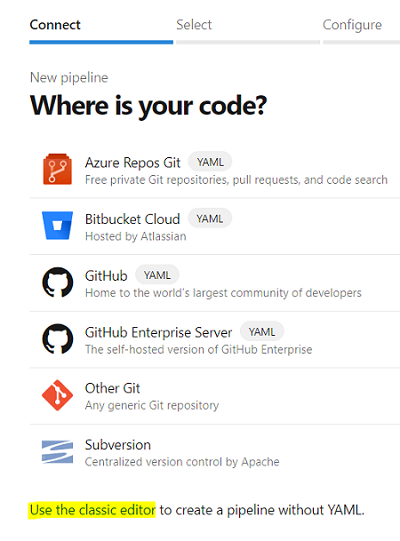Click the Subversion striped icon
Screen dimensions: 400x541
coord(57,451)
